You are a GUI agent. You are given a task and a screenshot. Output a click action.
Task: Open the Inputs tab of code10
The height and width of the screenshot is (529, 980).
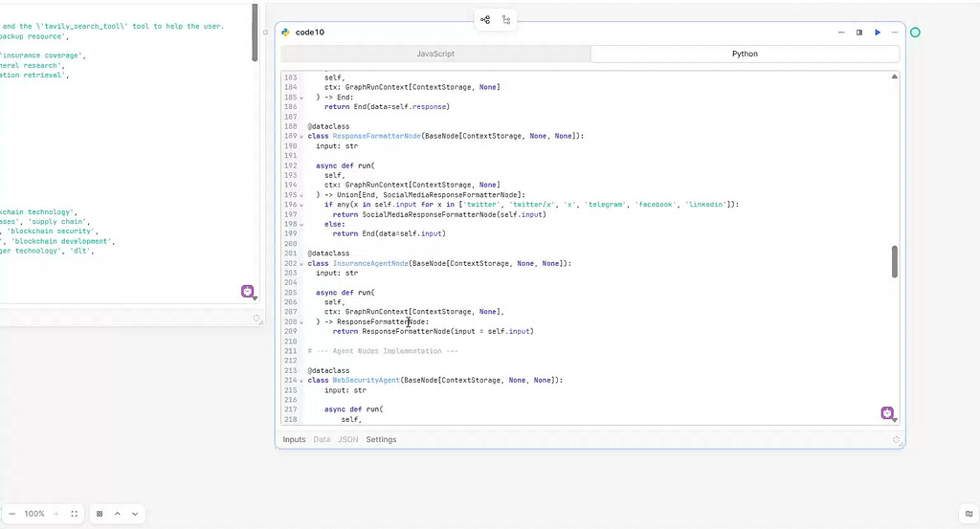point(294,440)
